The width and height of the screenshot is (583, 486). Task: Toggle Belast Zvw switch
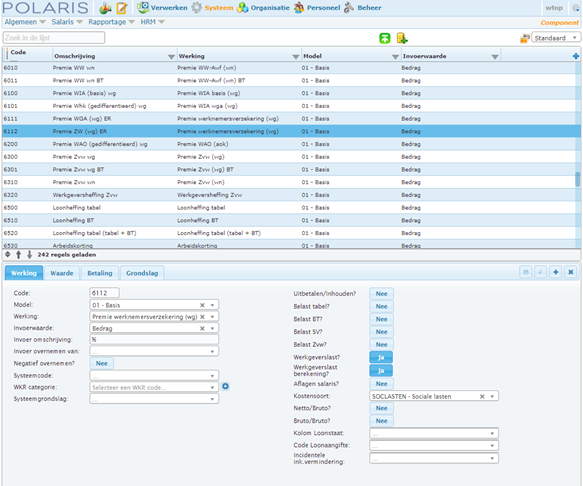(381, 344)
